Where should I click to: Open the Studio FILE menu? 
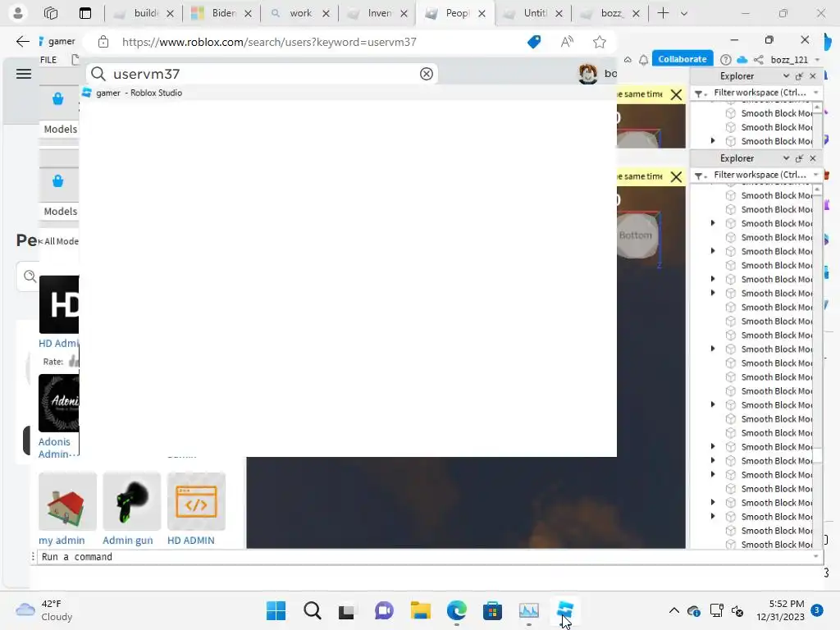pyautogui.click(x=48, y=60)
